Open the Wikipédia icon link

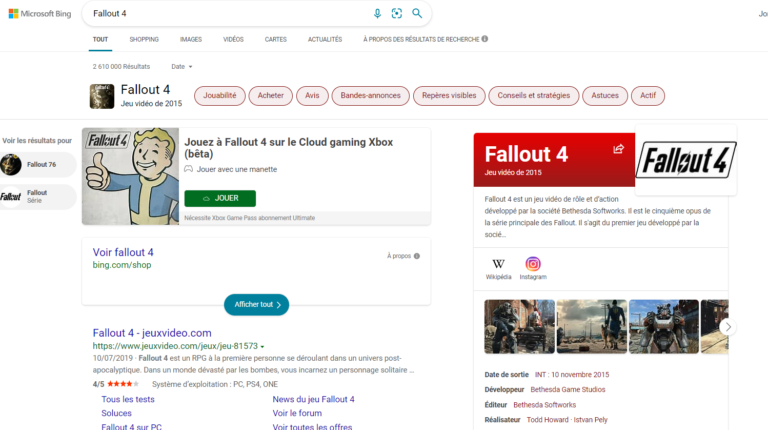(498, 264)
